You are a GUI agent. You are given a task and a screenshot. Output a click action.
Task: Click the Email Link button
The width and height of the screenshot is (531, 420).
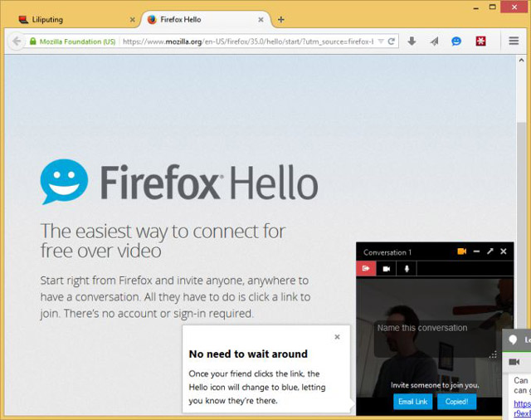coord(413,402)
